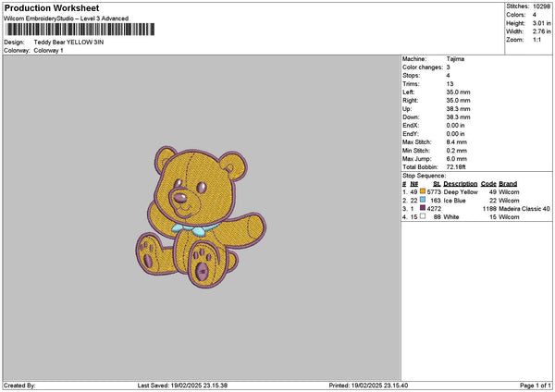Select the White thread color swatch
555x392 pixels.
click(x=421, y=217)
